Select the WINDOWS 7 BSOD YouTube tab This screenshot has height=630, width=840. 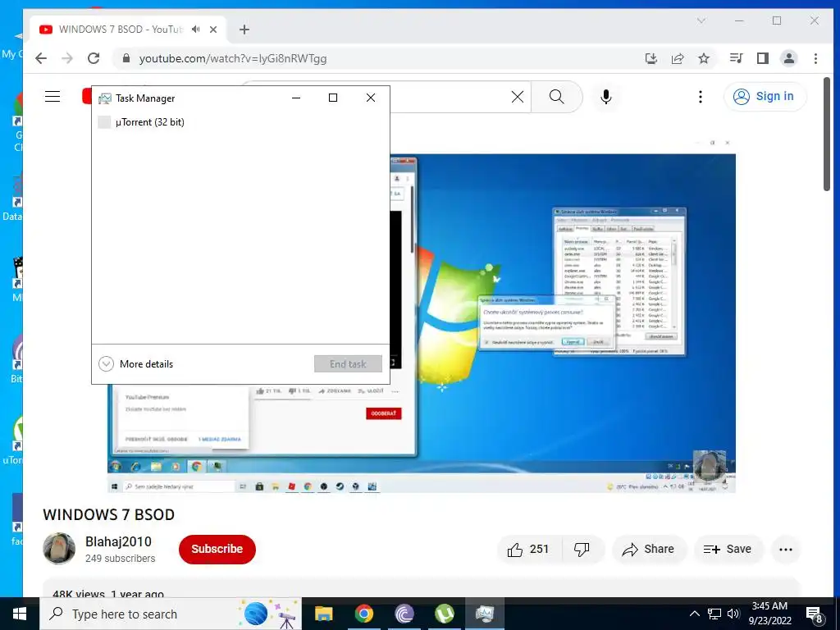click(x=127, y=30)
